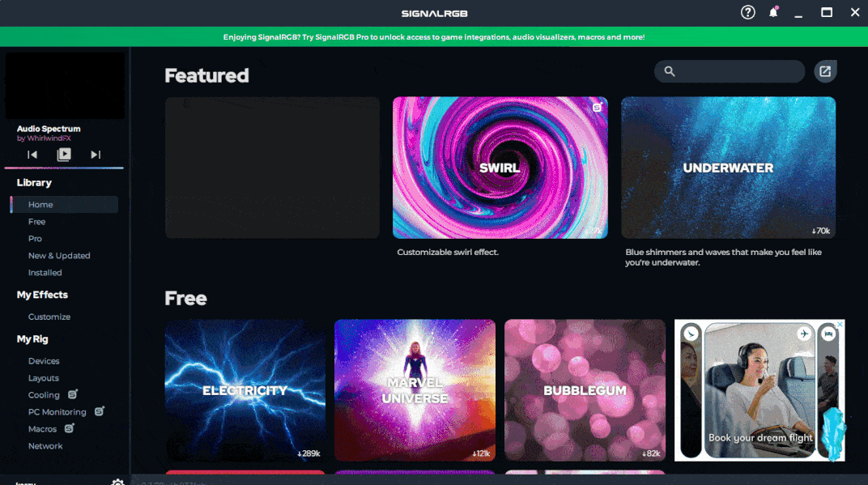The width and height of the screenshot is (868, 485).
Task: Open the blank first featured card
Action: tap(272, 168)
